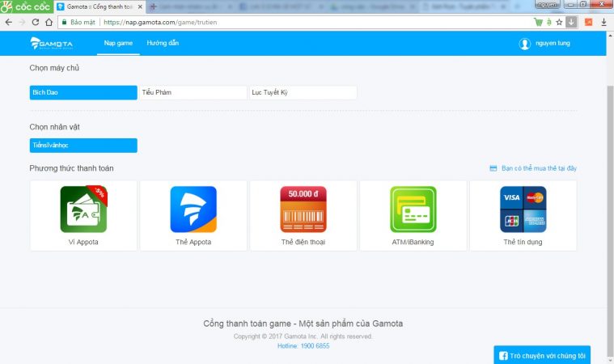Bookmark this page with the star icon
The width and height of the screenshot is (614, 364).
pos(559,23)
